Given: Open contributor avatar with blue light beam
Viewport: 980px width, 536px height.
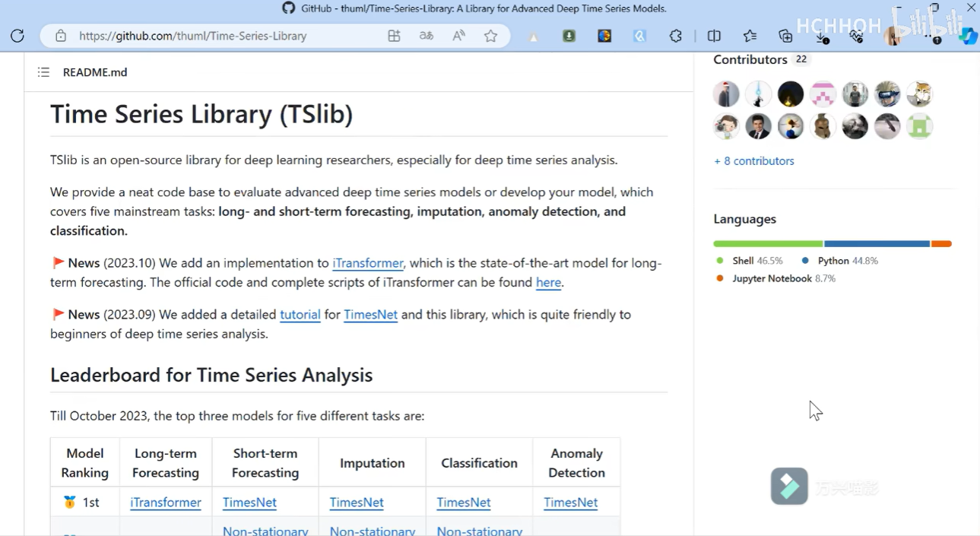Looking at the screenshot, I should (x=758, y=94).
